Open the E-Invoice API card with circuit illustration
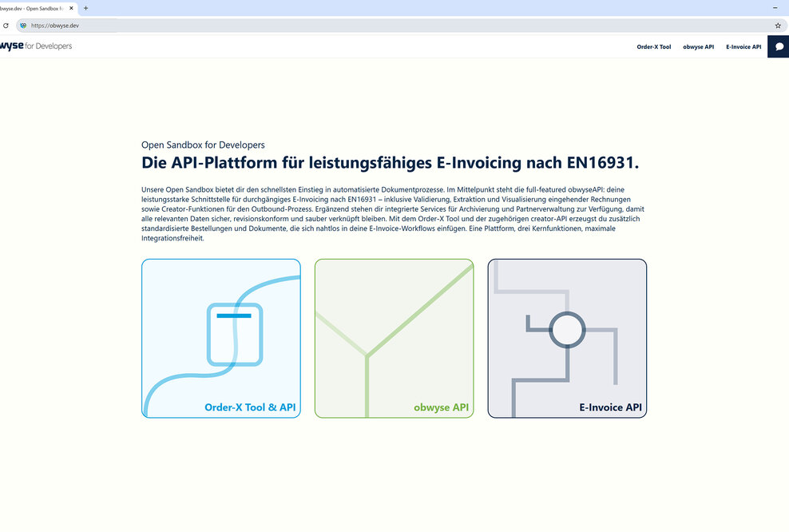Screen dimensions: 789x532 [567, 338]
